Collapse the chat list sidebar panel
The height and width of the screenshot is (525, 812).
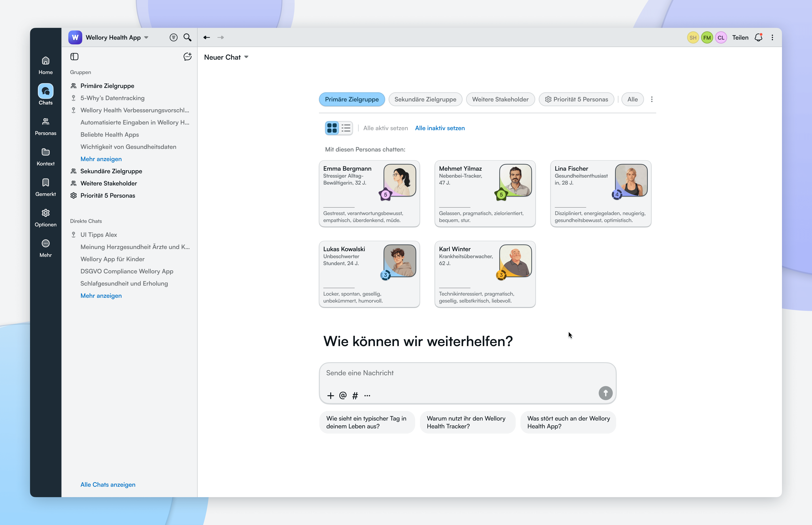(x=74, y=57)
